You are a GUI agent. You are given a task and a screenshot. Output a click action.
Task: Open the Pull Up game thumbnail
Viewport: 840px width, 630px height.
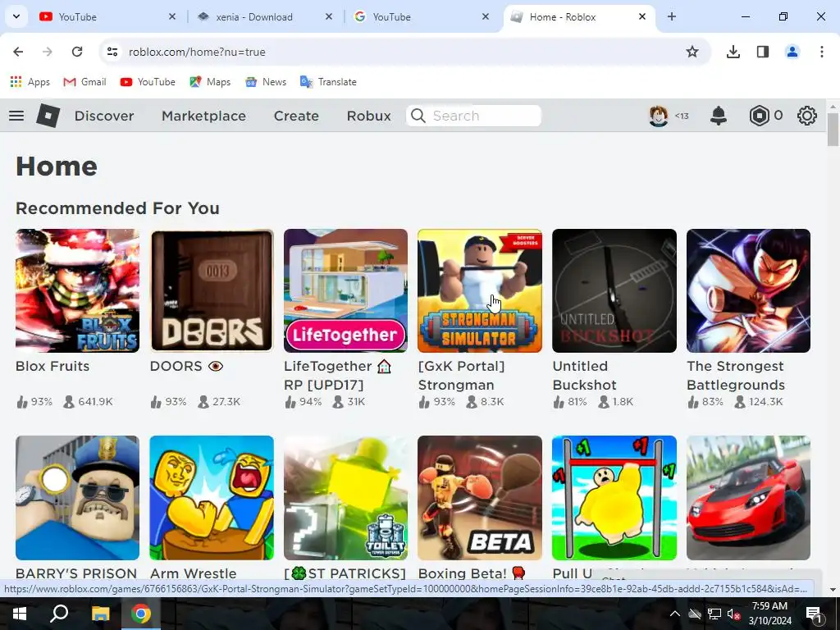(614, 498)
